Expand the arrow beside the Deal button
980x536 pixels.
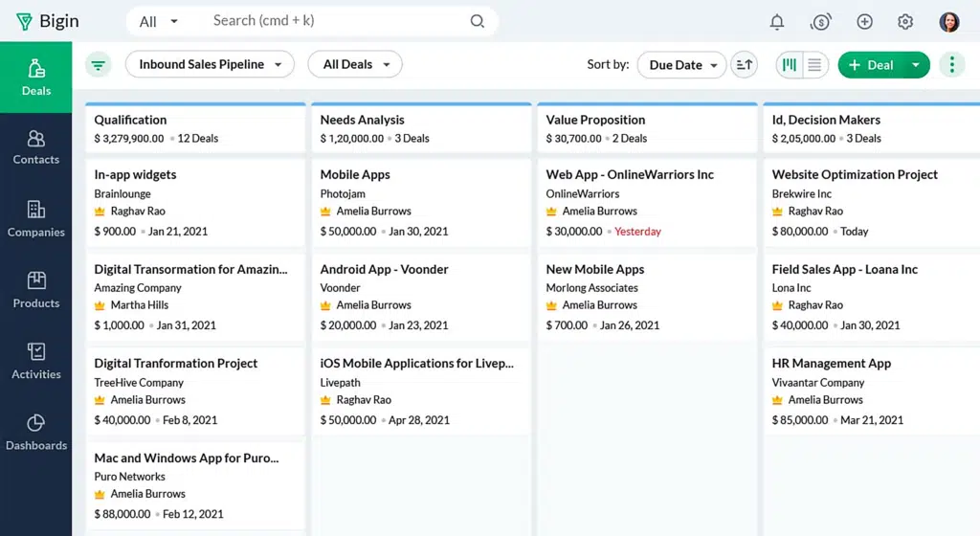tap(916, 65)
